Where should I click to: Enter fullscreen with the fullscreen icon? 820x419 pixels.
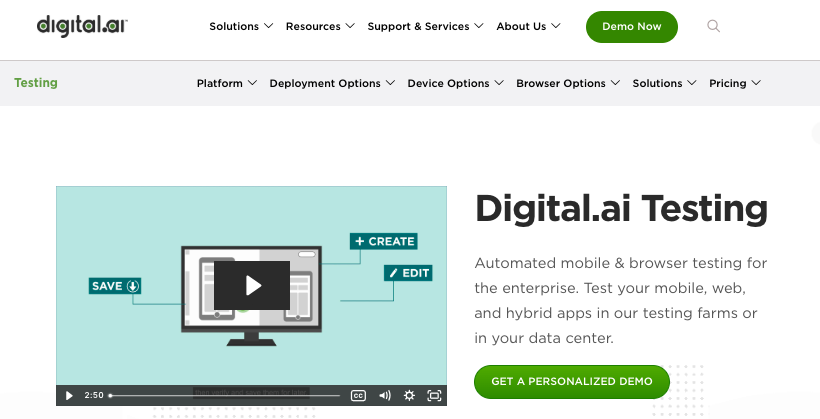click(x=435, y=395)
